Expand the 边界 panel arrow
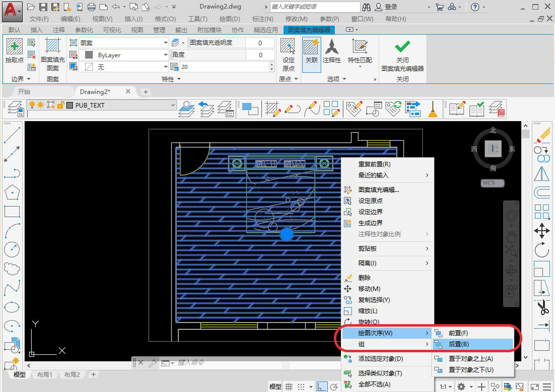The width and height of the screenshot is (555, 392). pyautogui.click(x=29, y=79)
